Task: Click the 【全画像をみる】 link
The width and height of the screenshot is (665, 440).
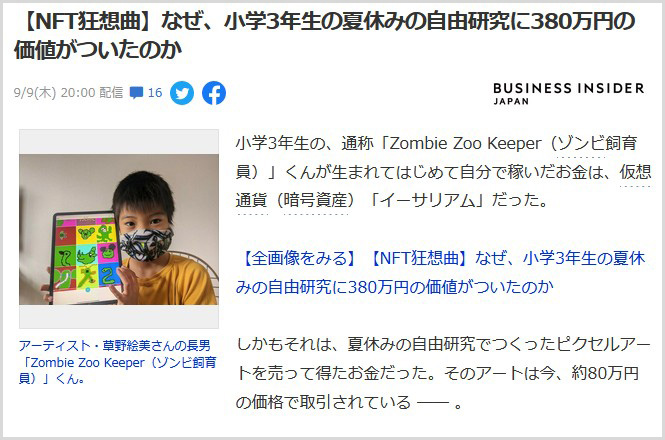Action: click(297, 258)
